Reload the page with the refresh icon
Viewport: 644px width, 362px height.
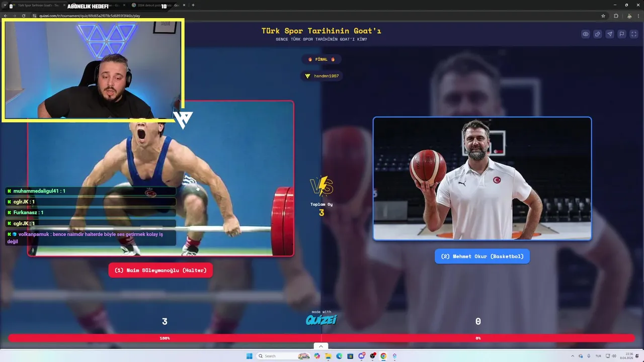23,16
